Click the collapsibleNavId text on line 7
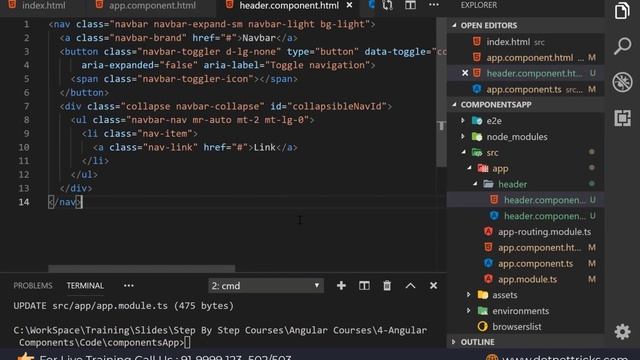Image resolution: width=640 pixels, height=360 pixels. coord(338,106)
